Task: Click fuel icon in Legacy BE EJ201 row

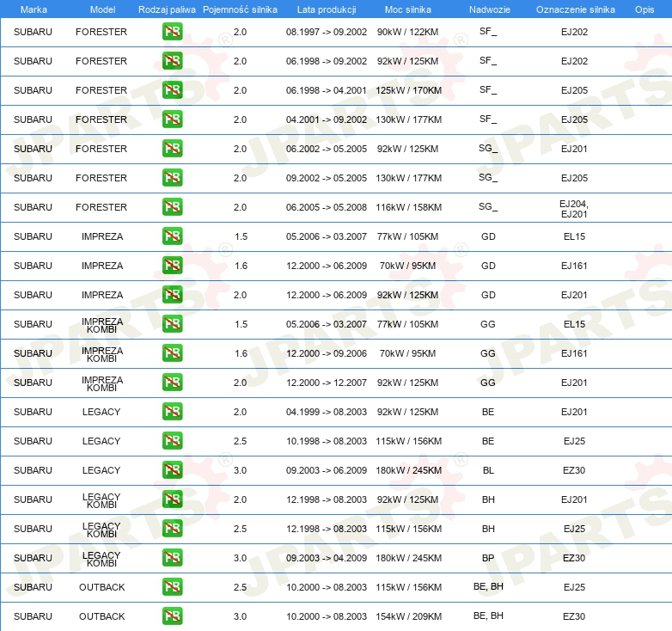Action: pyautogui.click(x=172, y=412)
